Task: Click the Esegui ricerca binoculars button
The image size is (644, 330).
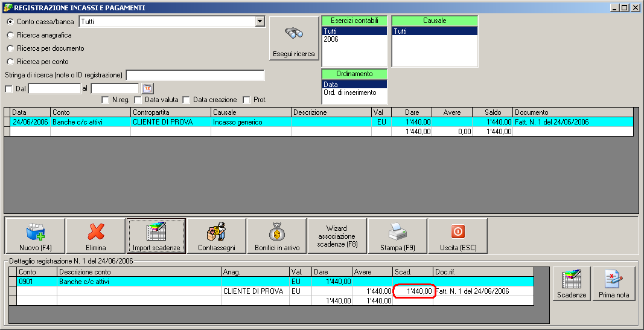Action: pyautogui.click(x=294, y=39)
